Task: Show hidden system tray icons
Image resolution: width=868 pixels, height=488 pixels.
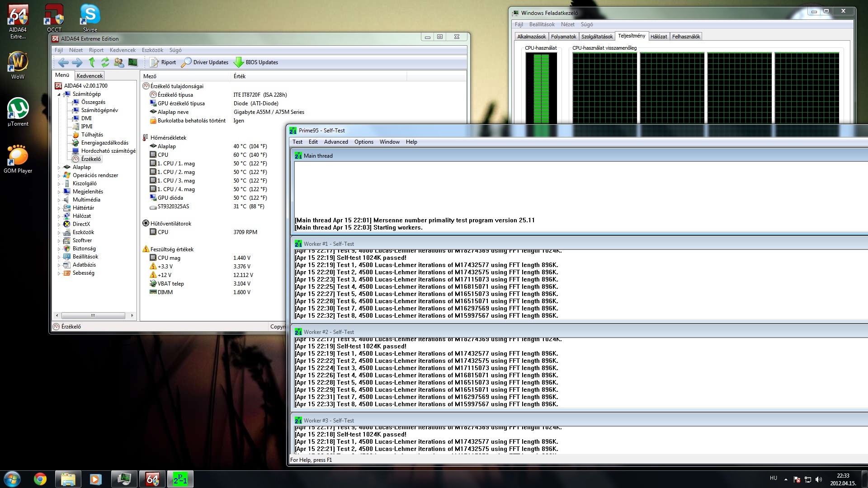Action: tap(786, 479)
